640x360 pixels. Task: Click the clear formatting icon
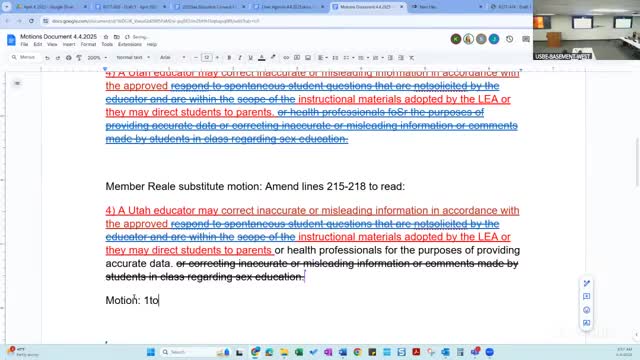coord(412,58)
